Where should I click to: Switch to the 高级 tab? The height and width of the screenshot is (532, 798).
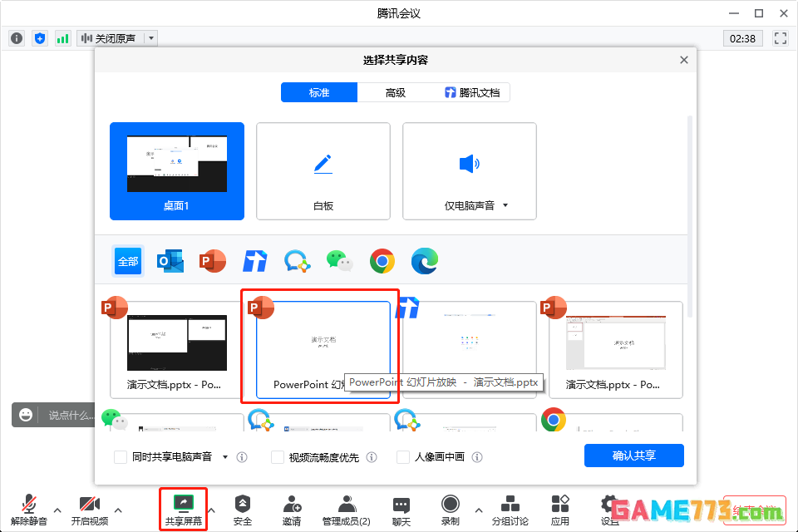tap(396, 92)
